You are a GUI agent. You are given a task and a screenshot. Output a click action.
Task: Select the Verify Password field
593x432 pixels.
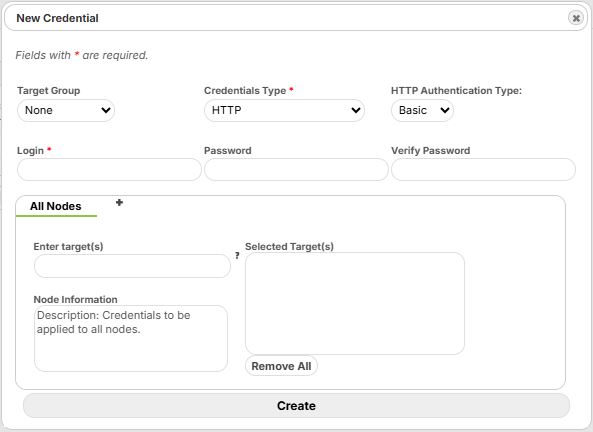[483, 169]
